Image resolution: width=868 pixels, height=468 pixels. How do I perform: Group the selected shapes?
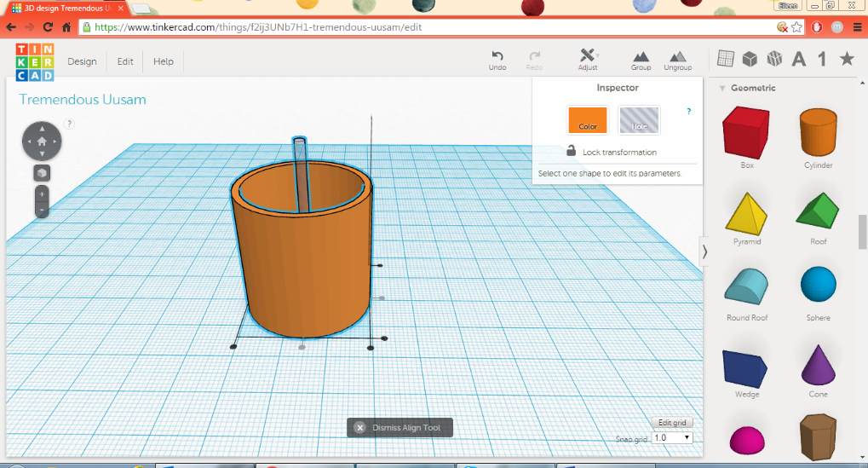(x=641, y=61)
